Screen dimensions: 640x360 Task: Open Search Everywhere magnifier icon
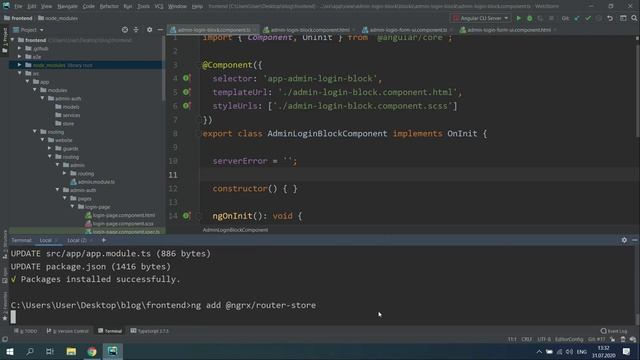(x=634, y=18)
